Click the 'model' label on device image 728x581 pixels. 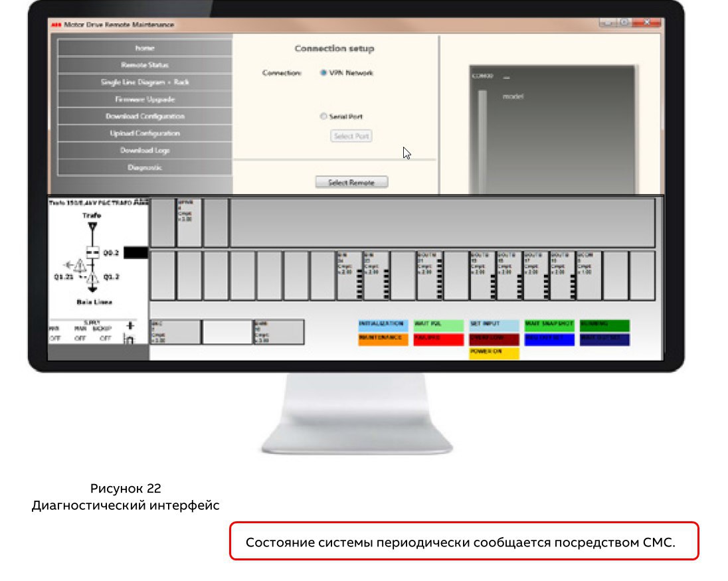[x=513, y=96]
